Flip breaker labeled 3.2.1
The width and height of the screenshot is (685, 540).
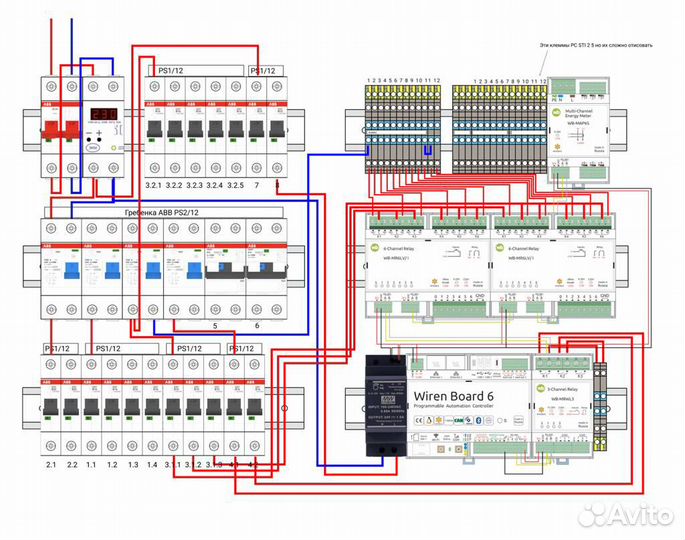point(155,132)
